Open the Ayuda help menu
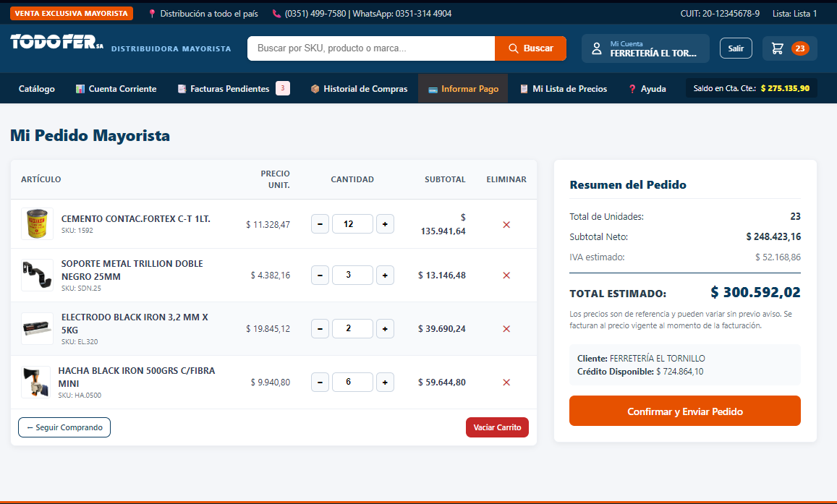The height and width of the screenshot is (504, 837). (647, 88)
